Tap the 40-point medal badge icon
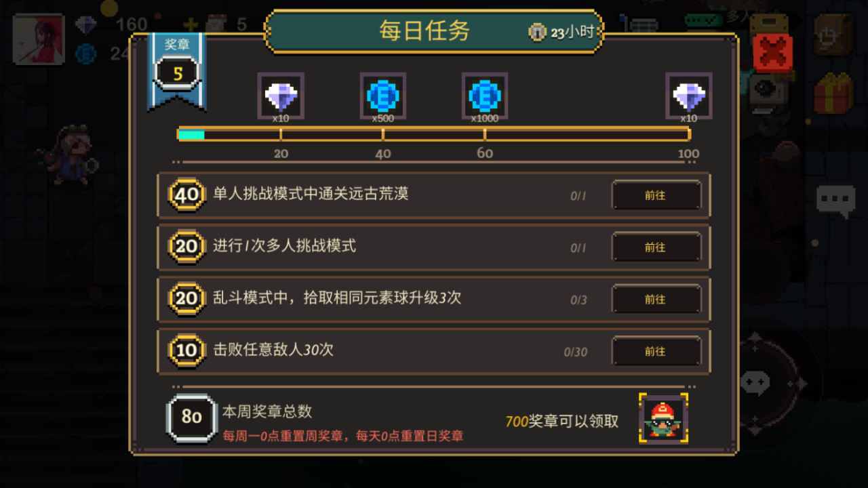Viewport: 868px width, 488px height. click(186, 195)
